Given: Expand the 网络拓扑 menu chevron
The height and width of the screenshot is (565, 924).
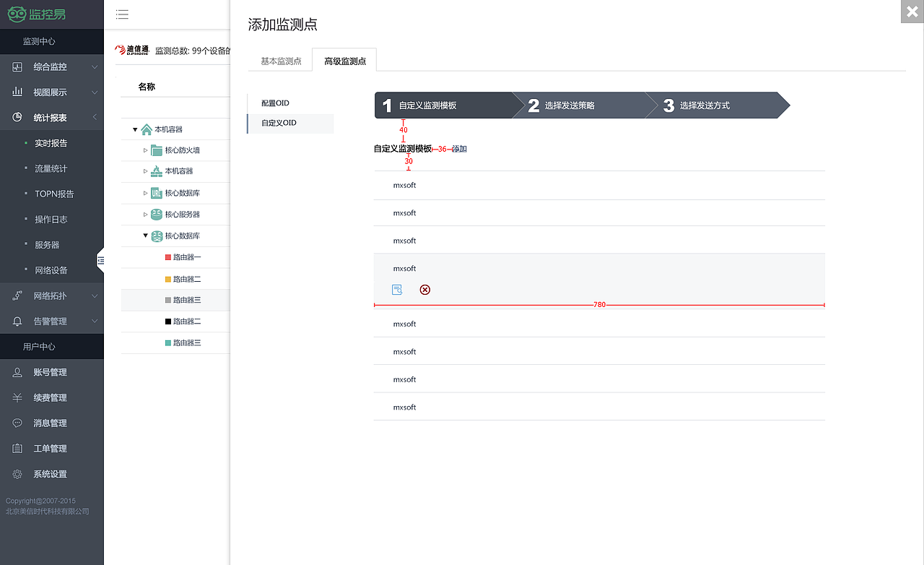Looking at the screenshot, I should tap(95, 296).
